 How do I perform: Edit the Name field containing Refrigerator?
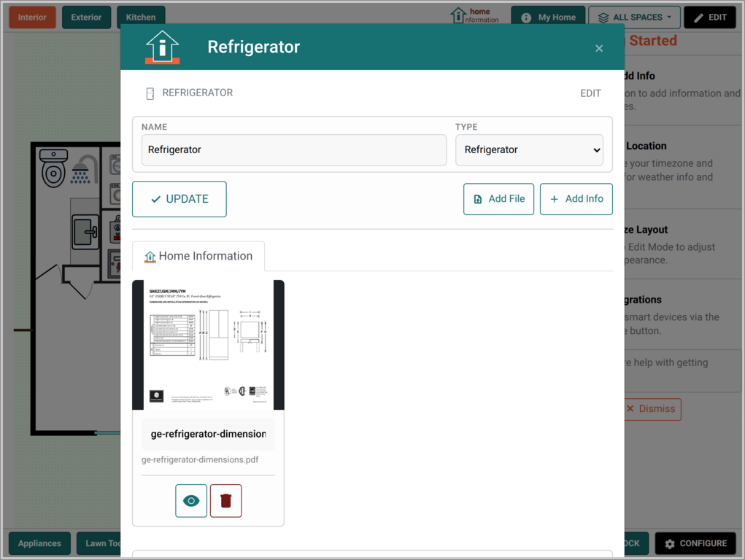[293, 149]
